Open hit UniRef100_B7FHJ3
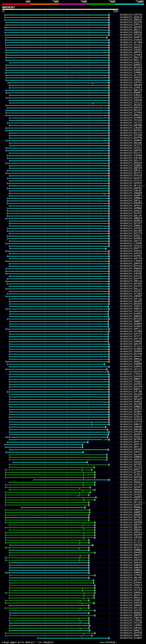This screenshot has width=146, height=644. [131, 25]
